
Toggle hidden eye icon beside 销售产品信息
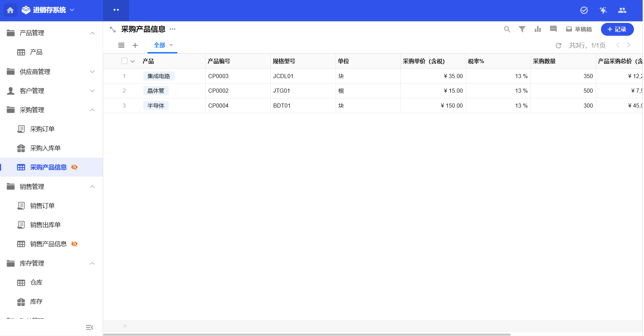[x=74, y=244]
